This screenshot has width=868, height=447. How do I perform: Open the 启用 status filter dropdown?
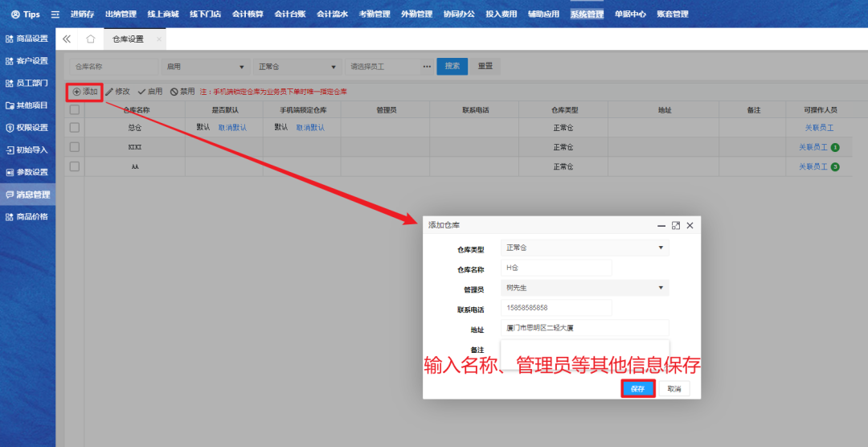[x=205, y=67]
